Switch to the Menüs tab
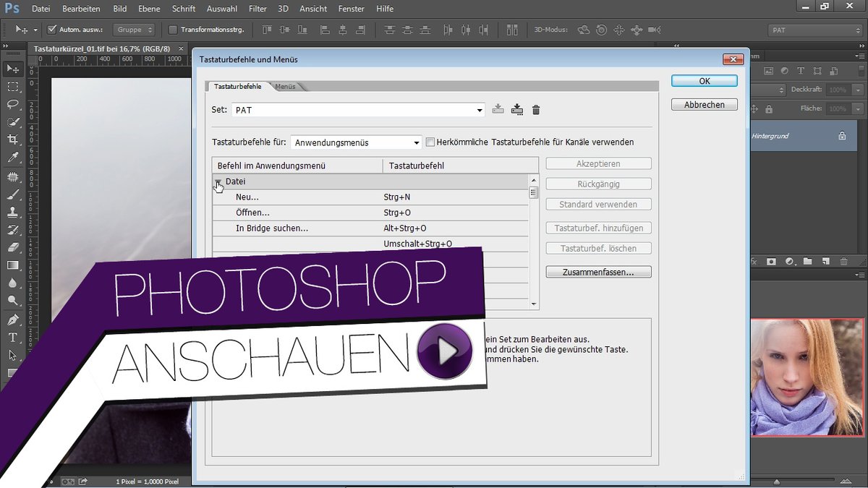868x488 pixels. (x=286, y=86)
